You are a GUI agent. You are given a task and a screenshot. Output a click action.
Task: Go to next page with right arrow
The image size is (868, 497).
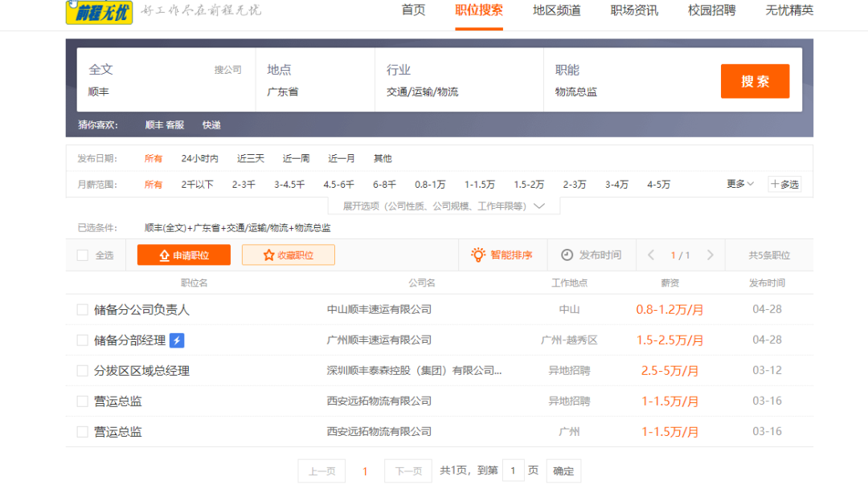tap(710, 255)
